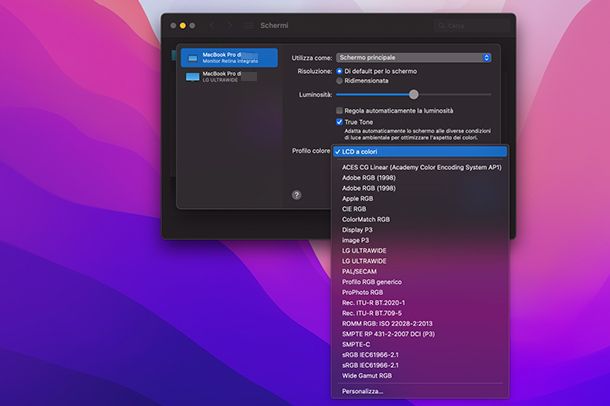Show all preferences via grid icon
Image resolution: width=610 pixels, height=406 pixels.
coord(248,26)
